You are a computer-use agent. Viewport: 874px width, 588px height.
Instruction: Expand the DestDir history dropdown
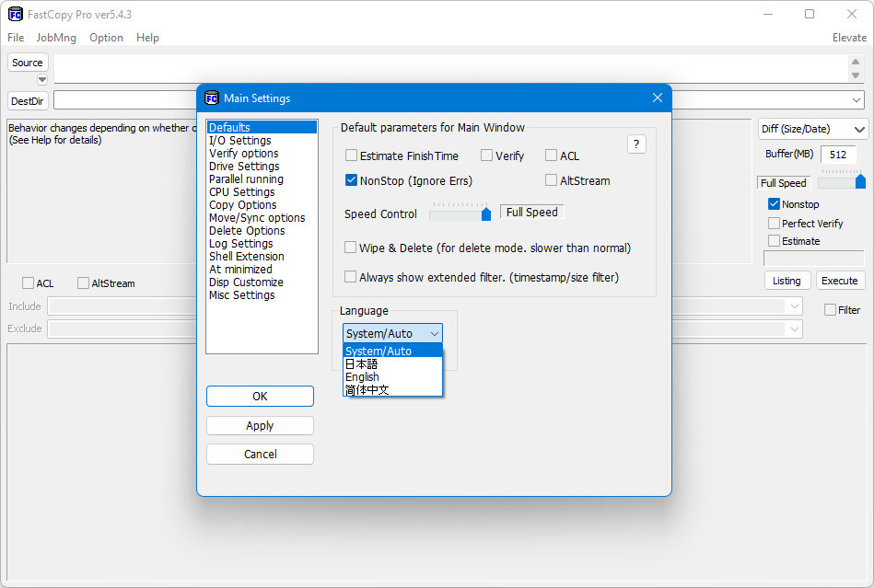coord(857,100)
